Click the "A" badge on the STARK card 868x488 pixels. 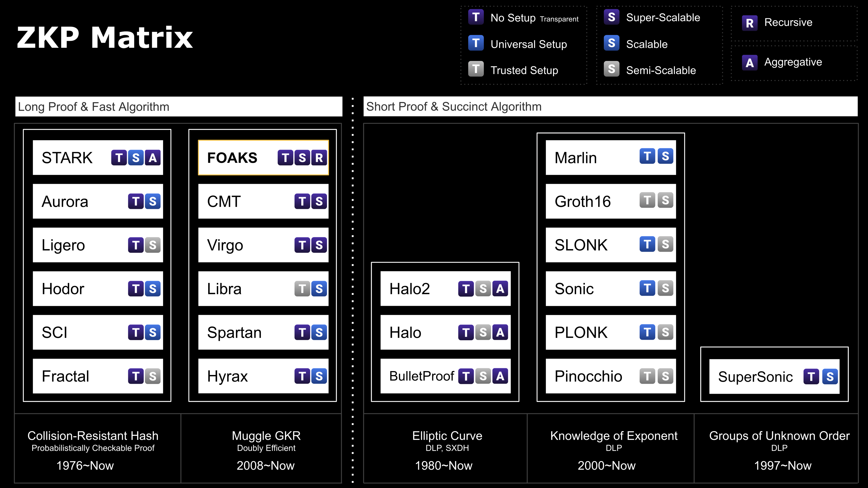point(153,158)
